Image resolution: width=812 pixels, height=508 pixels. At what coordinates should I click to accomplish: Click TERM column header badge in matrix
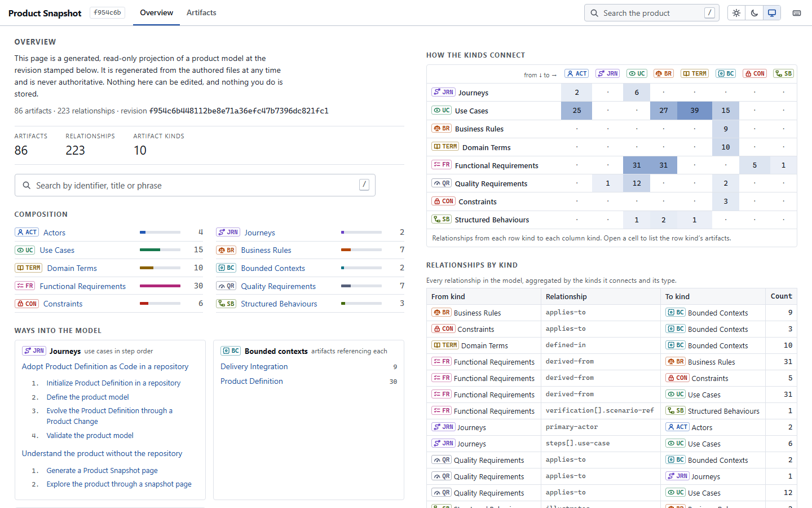pyautogui.click(x=695, y=73)
